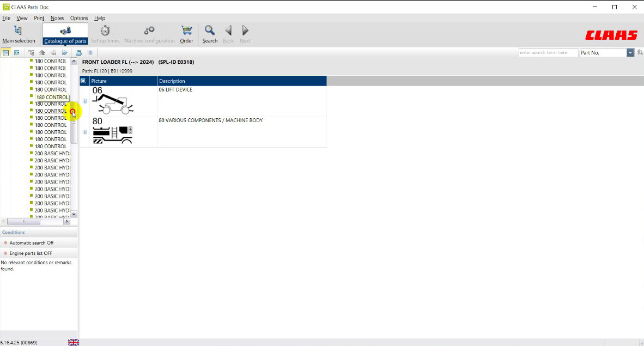This screenshot has width=644, height=346.
Task: Open the Help menu
Action: [x=100, y=18]
